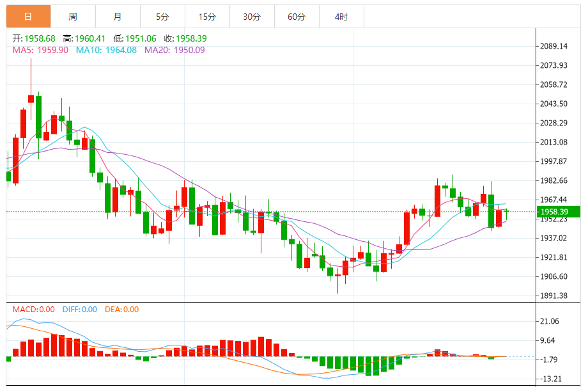The height and width of the screenshot is (387, 588).
Task: Switch to the 月 monthly tab
Action: point(118,17)
